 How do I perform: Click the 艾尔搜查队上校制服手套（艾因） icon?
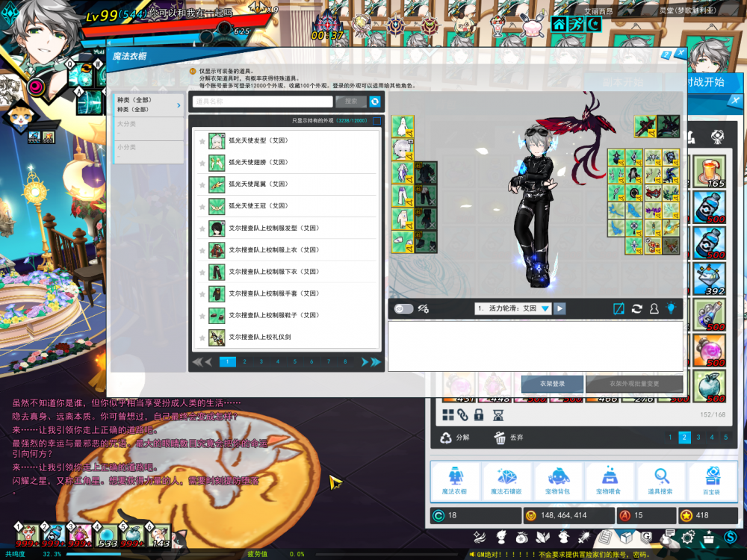click(x=217, y=293)
